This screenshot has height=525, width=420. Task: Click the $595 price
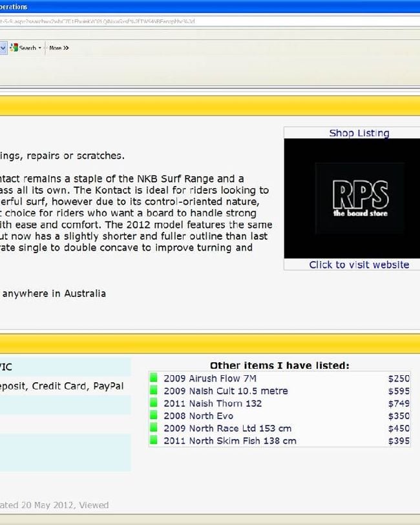399,391
